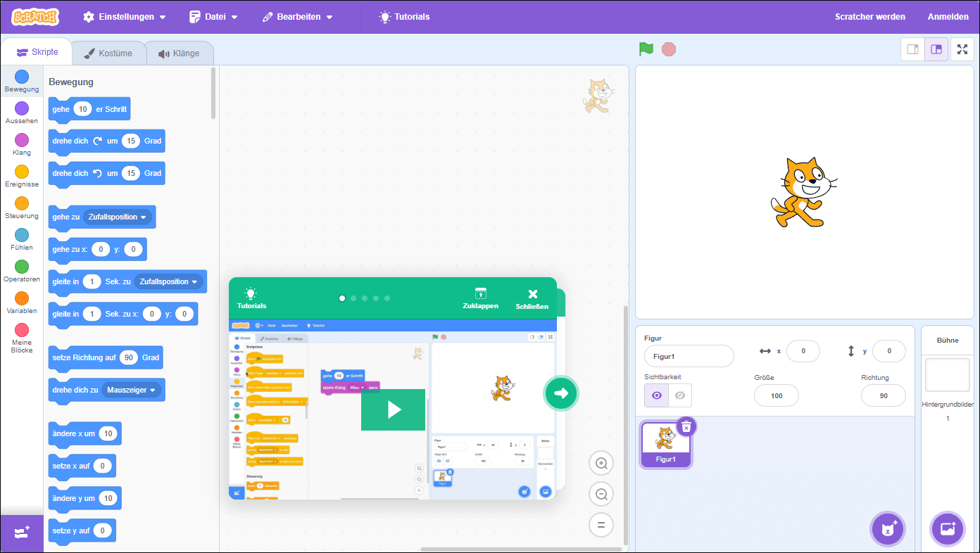
Task: Close the tutorial card with Schließen
Action: [x=532, y=298]
